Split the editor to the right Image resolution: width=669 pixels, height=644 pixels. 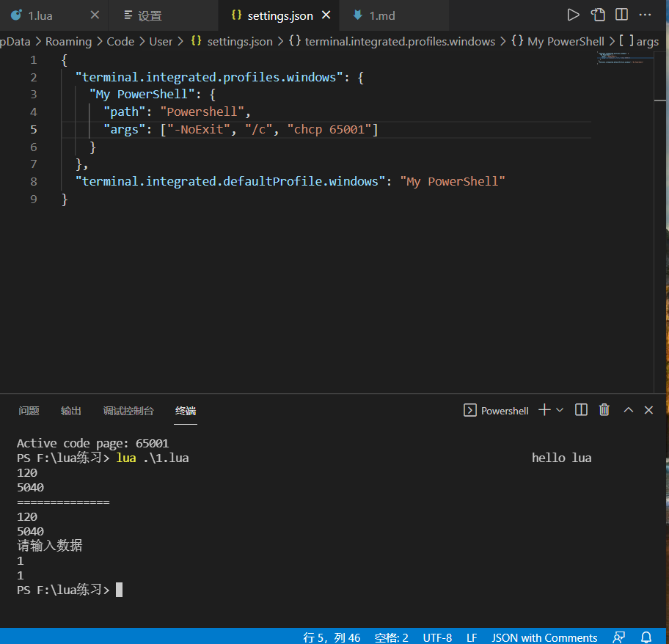(x=621, y=15)
